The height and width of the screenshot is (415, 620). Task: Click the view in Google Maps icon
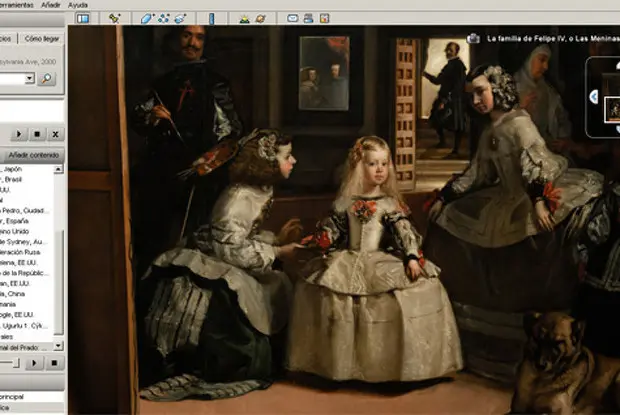[x=325, y=19]
